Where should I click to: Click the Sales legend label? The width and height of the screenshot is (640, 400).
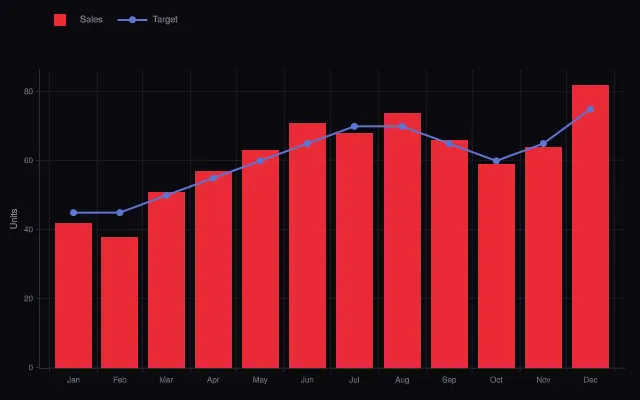click(x=91, y=19)
